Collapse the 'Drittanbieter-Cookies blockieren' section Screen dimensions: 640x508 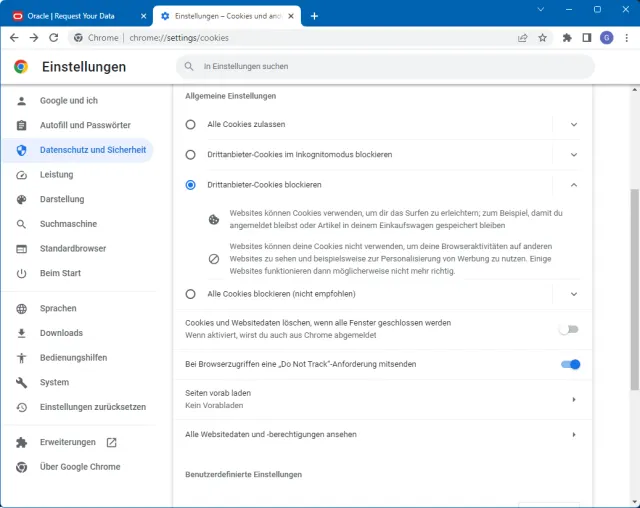(574, 185)
